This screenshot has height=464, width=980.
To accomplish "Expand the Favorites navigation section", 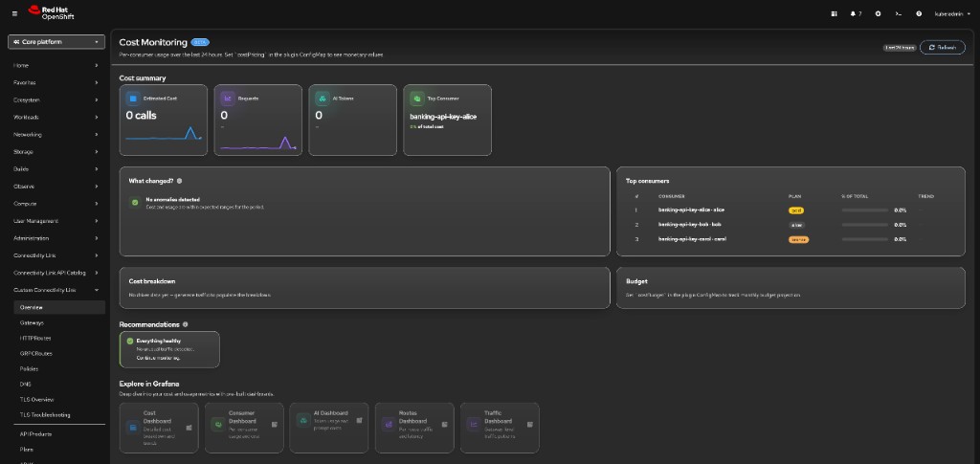I will pos(56,82).
